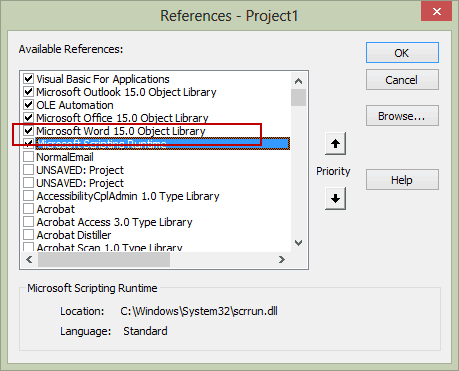Click the vertical scrollbar thumb
This screenshot has width=459, height=371.
point(298,97)
